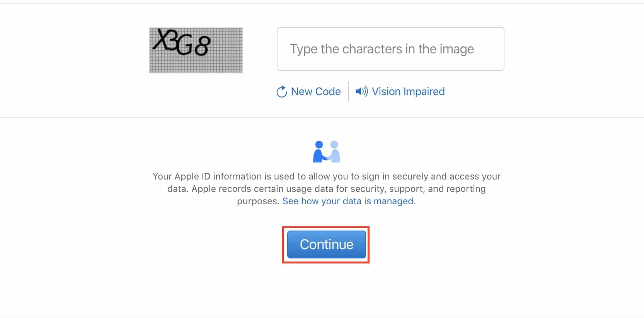Select the dark blue person figure
The height and width of the screenshot is (318, 644).
click(x=320, y=151)
